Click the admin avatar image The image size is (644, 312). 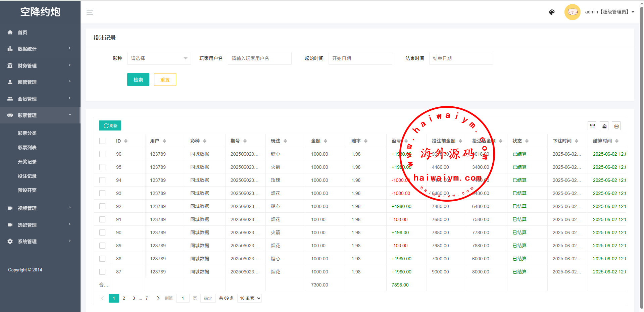572,12
